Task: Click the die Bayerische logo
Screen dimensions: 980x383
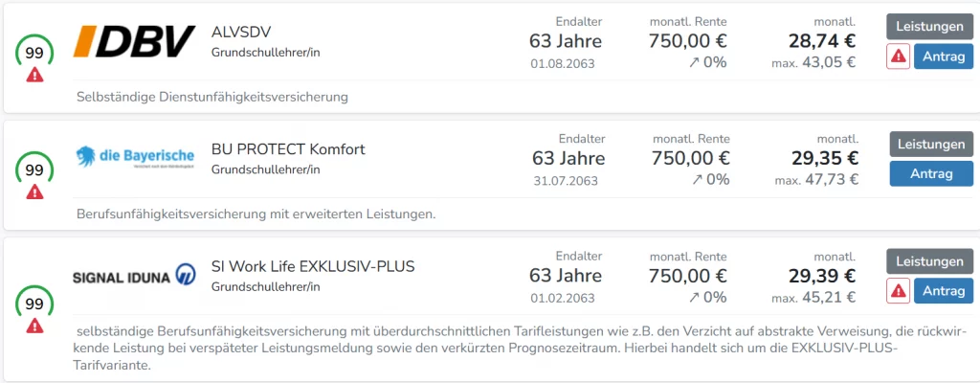Action: pyautogui.click(x=135, y=156)
